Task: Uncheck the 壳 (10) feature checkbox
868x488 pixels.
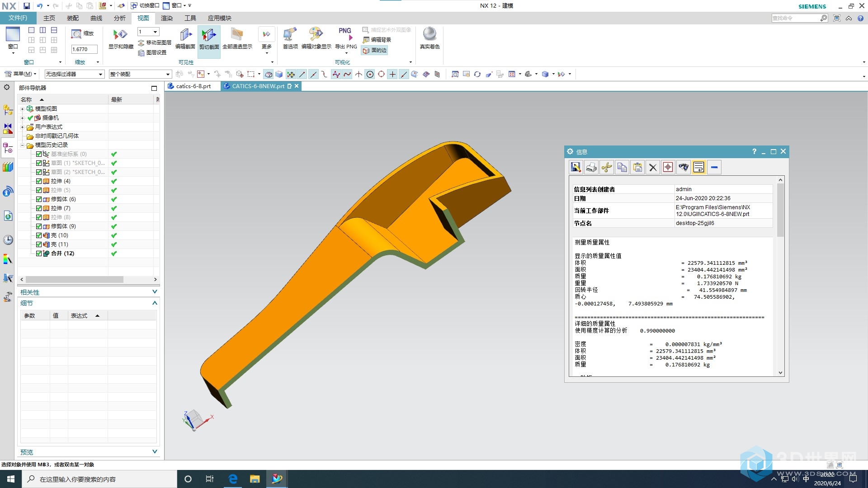Action: point(39,235)
